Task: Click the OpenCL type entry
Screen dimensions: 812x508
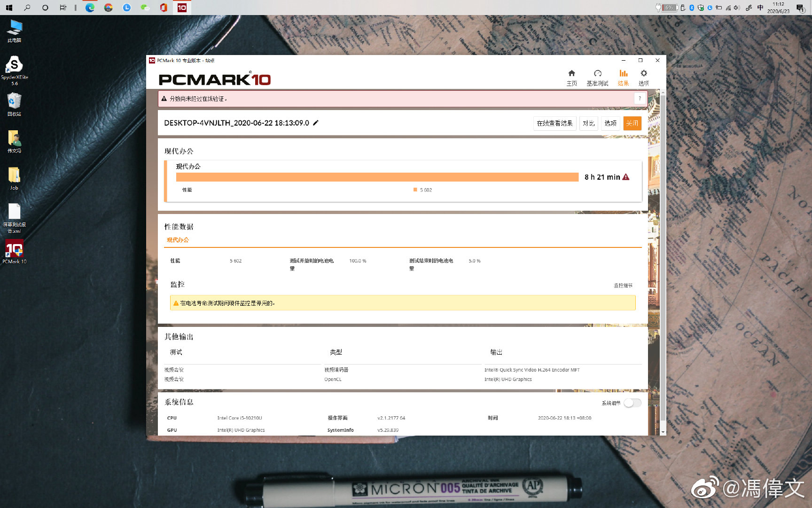Action: coord(333,380)
